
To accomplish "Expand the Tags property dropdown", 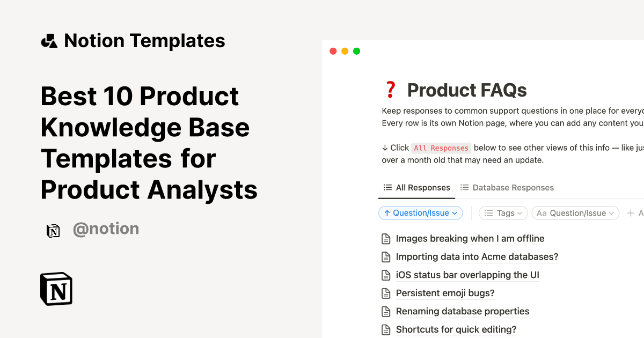I will click(x=522, y=213).
